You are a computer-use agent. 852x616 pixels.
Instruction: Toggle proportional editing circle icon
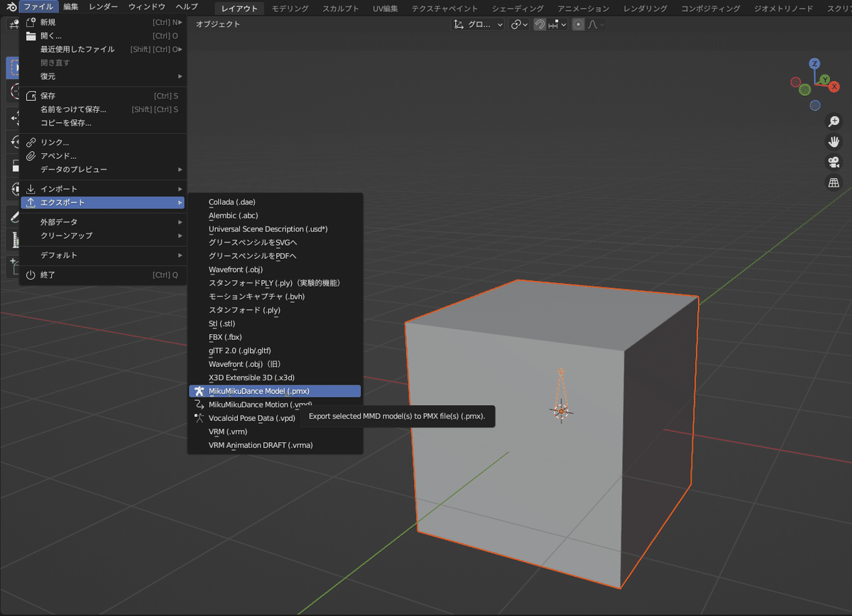point(579,24)
